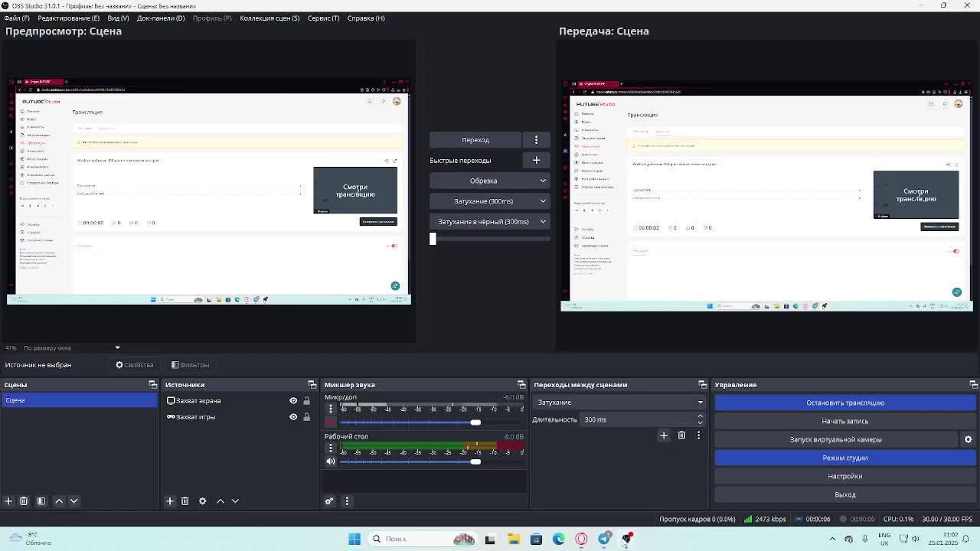Open the Сервис menu

click(323, 18)
